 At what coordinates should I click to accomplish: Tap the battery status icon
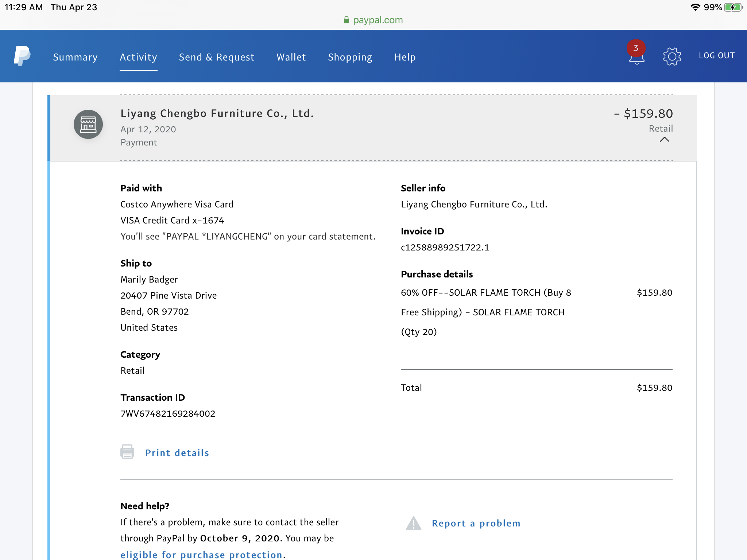click(734, 7)
